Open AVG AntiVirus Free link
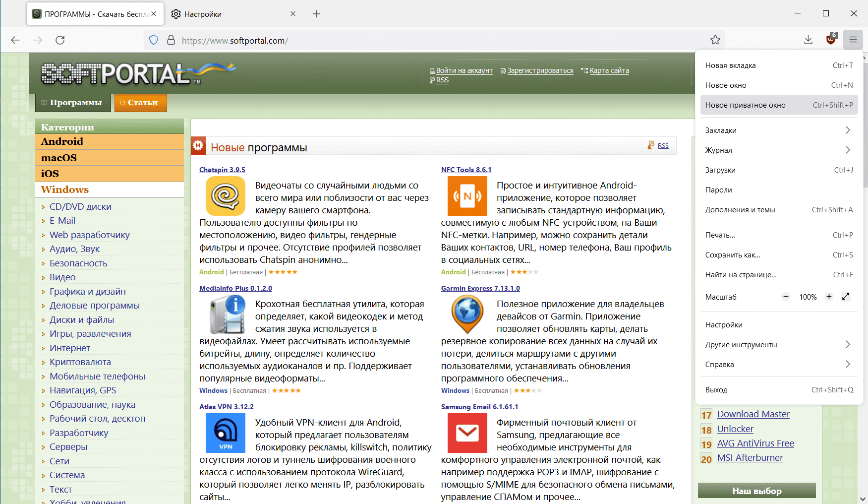868x504 pixels. coord(755,443)
